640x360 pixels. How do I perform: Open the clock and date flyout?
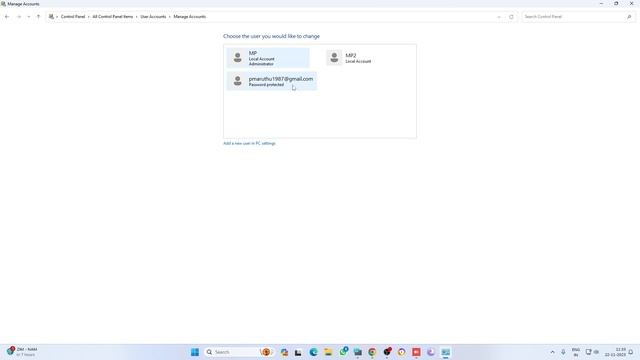pyautogui.click(x=615, y=352)
